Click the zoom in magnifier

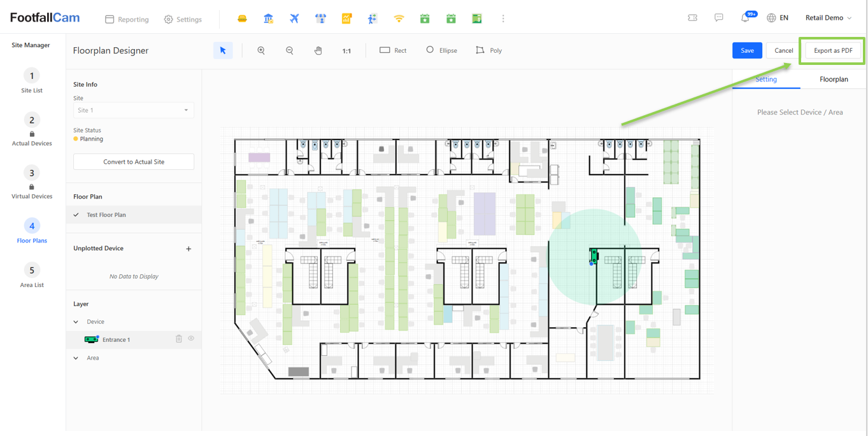tap(261, 50)
